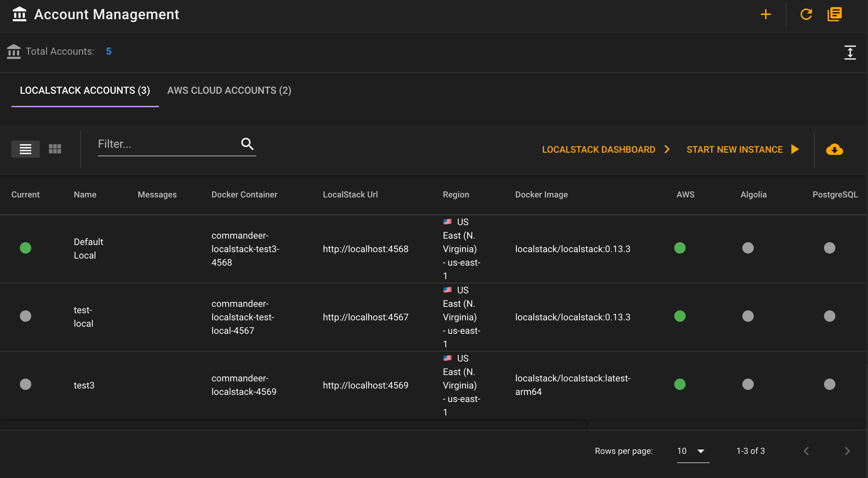
Task: Click the Docker Image column header
Action: (x=542, y=195)
